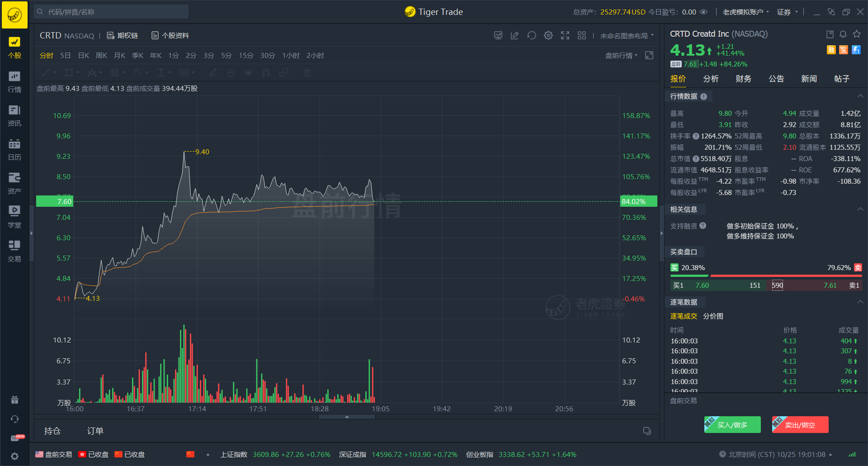Switch to the 5日 timeframe
Screen dimensions: 868x466
[66, 55]
